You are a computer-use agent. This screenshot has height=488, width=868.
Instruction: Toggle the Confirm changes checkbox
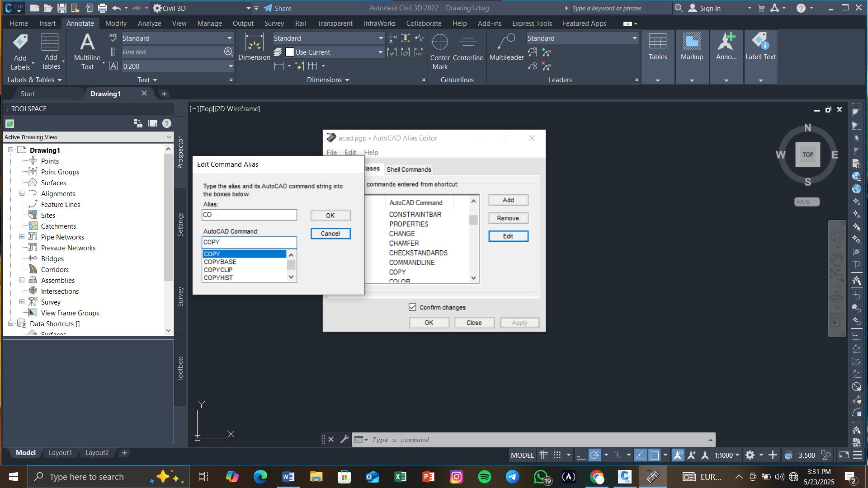coord(412,307)
